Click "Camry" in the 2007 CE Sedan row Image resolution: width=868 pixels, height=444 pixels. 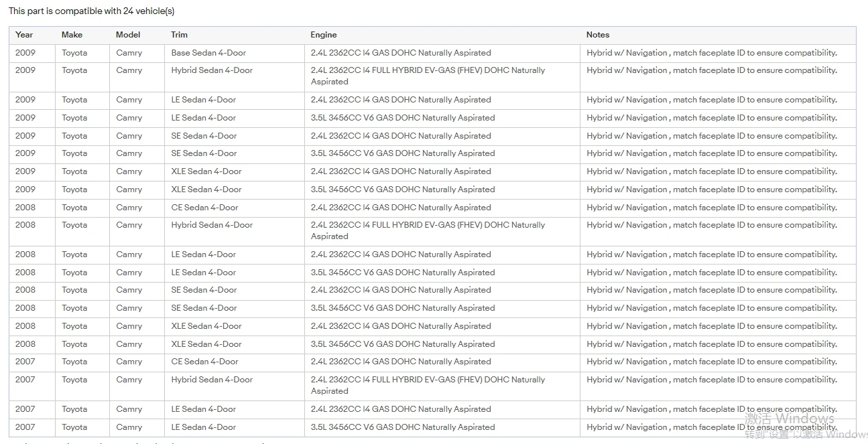click(x=129, y=362)
